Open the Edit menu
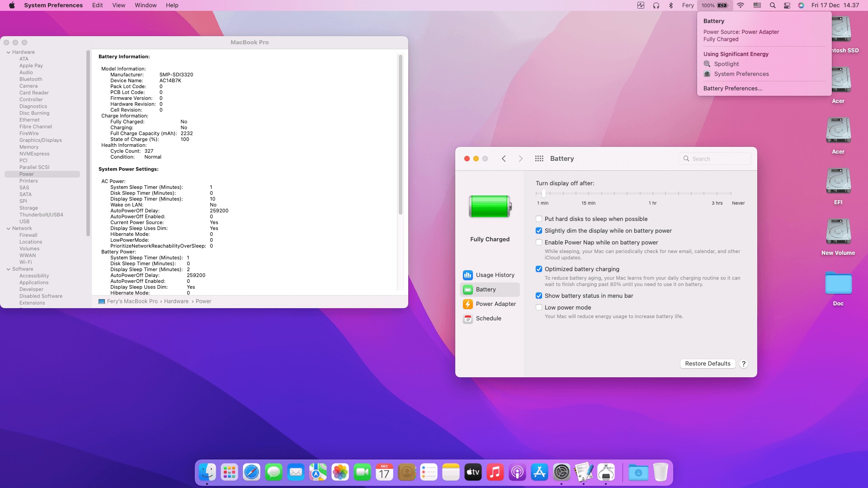The height and width of the screenshot is (488, 868). [97, 5]
